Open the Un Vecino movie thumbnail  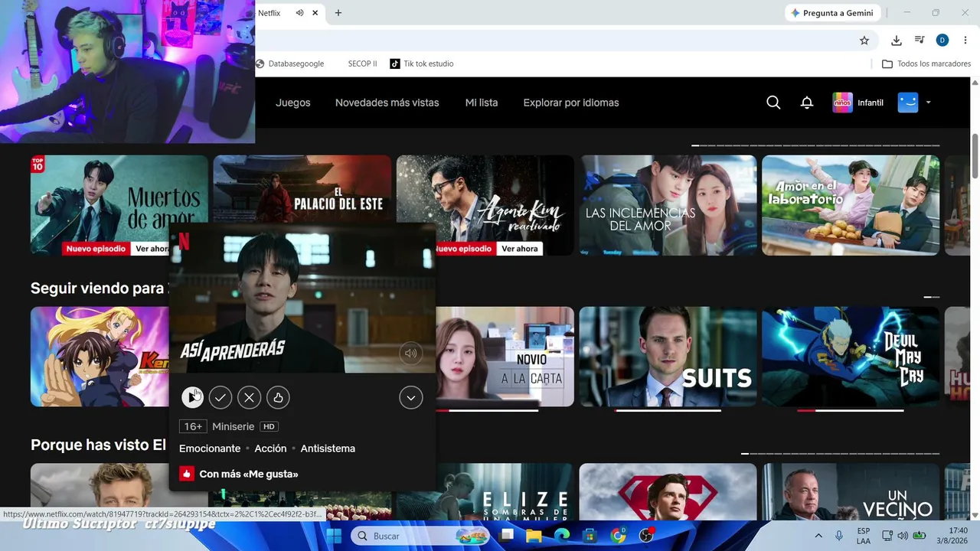[851, 491]
